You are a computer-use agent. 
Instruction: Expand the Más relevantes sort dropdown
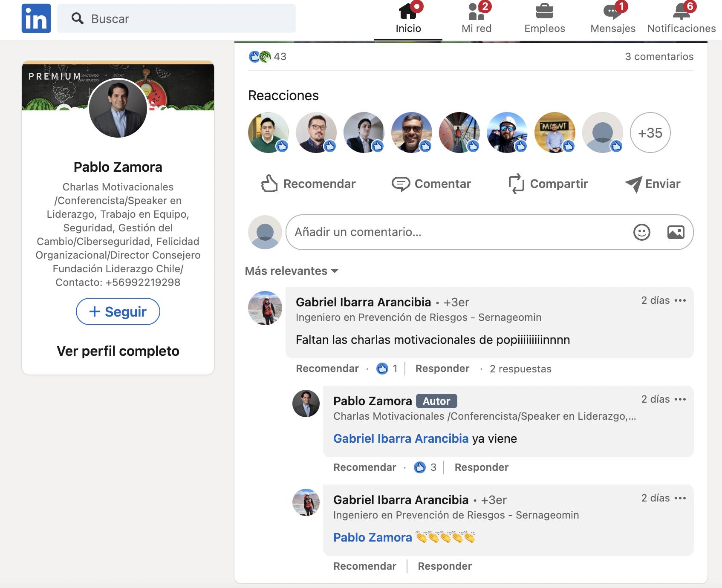(292, 271)
